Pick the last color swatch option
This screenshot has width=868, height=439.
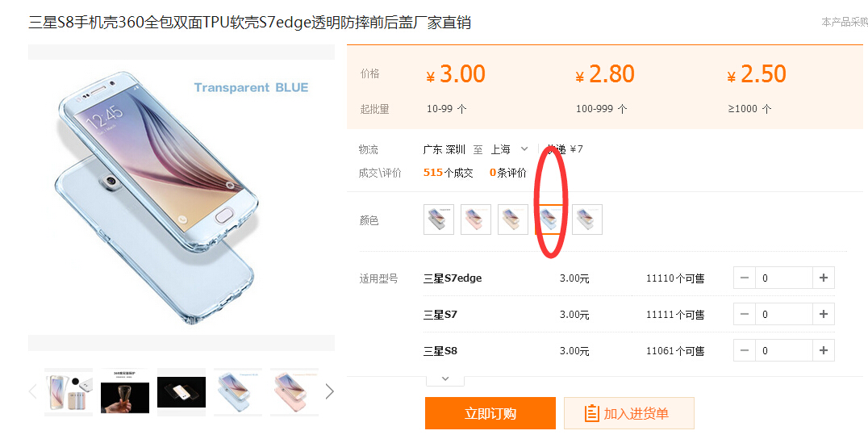click(x=586, y=219)
